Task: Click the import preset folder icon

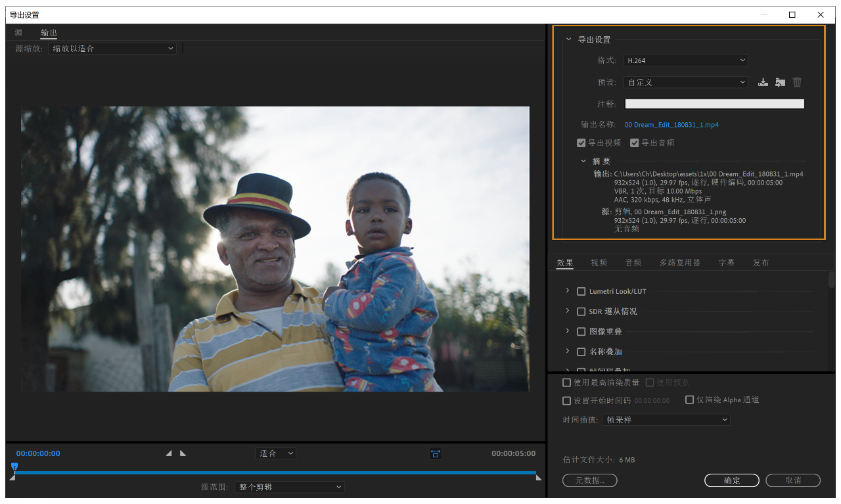Action: coord(780,82)
